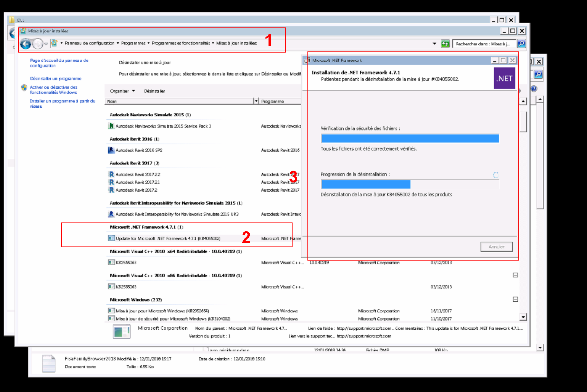Open the Organiser dropdown menu
Viewport: 587px width, 392px height.
[x=122, y=91]
